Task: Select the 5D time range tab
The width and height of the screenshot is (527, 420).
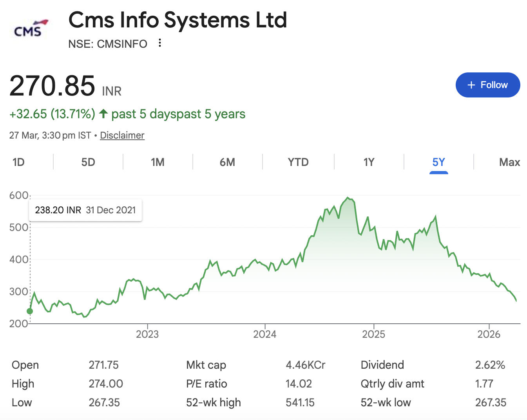Action: pyautogui.click(x=88, y=162)
